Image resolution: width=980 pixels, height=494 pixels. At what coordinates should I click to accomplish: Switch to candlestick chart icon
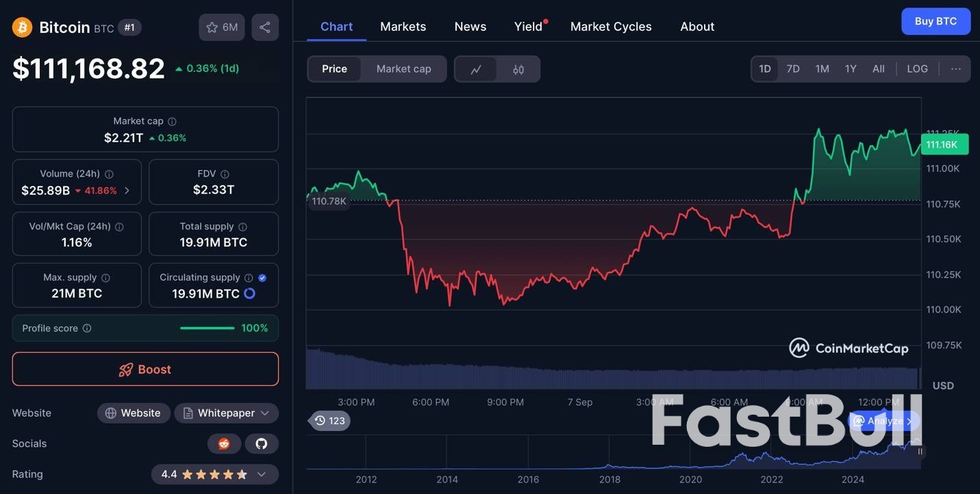[x=518, y=69]
